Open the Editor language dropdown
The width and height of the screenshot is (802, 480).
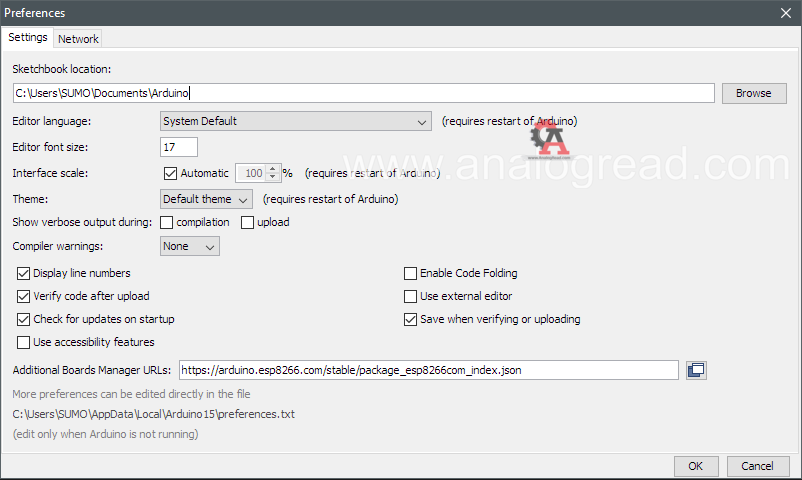pyautogui.click(x=296, y=121)
